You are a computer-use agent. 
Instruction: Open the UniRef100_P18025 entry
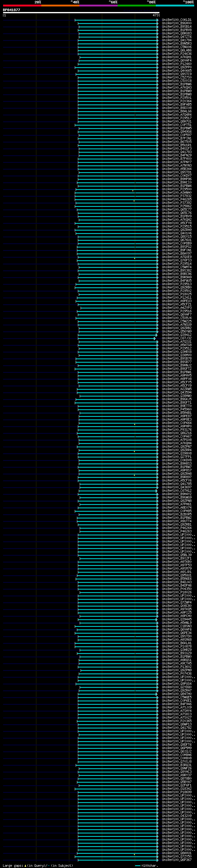point(177,294)
